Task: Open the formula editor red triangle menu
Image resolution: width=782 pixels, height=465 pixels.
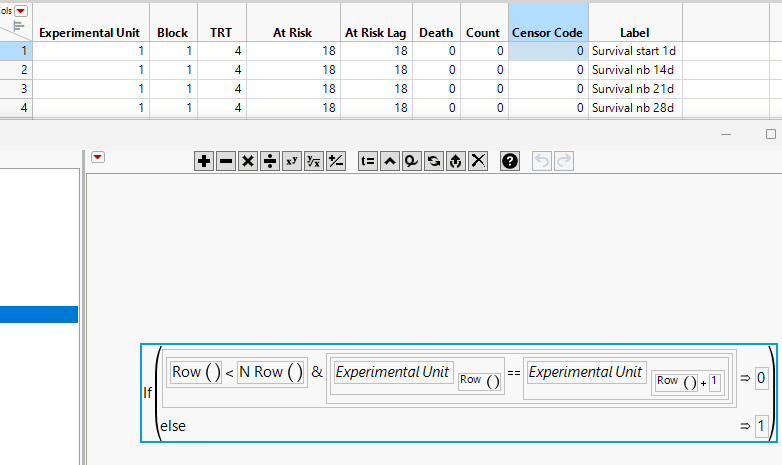Action: click(x=98, y=158)
